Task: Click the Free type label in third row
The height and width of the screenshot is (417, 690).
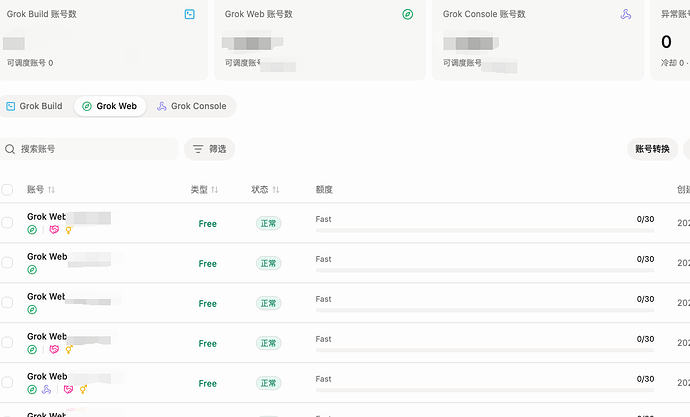Action: click(208, 304)
